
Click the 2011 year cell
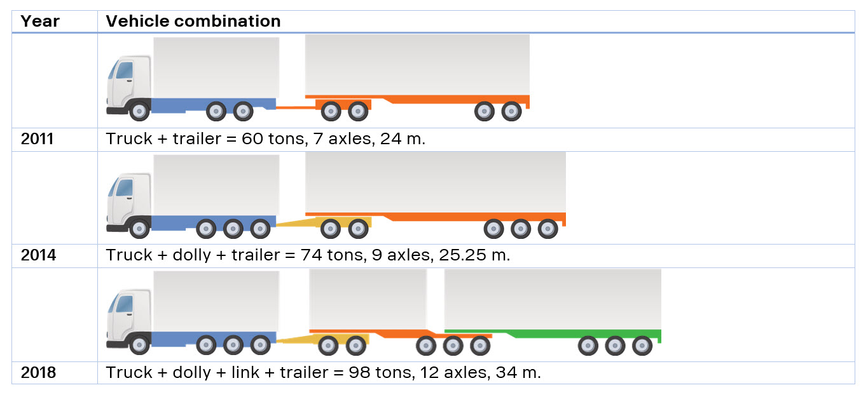pos(55,139)
